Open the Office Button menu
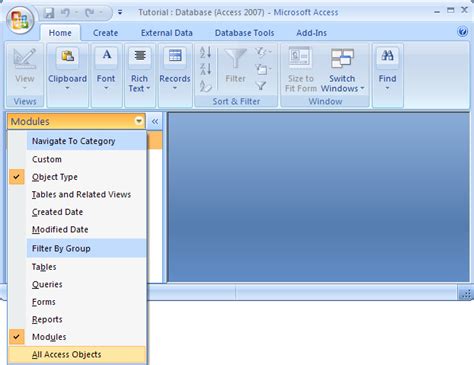The image size is (474, 365). [20, 20]
